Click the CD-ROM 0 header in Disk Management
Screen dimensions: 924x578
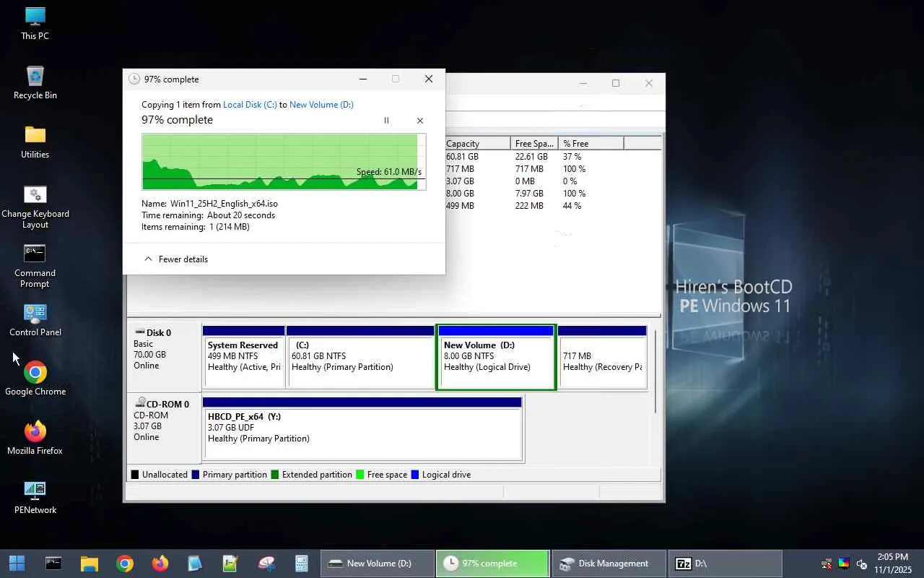tap(165, 428)
